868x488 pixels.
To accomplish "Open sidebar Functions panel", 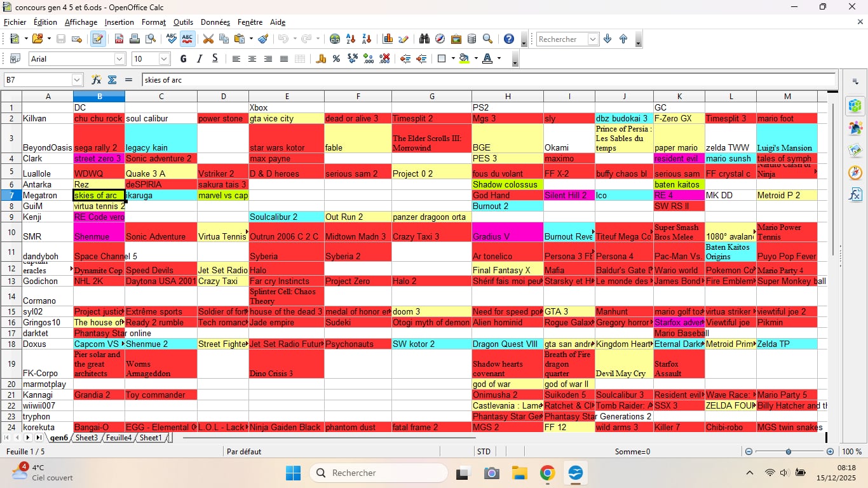I will 855,194.
